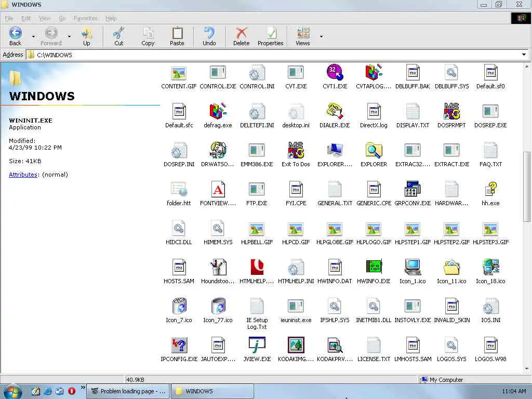Open the Go menu
The image size is (532, 399).
(x=62, y=18)
